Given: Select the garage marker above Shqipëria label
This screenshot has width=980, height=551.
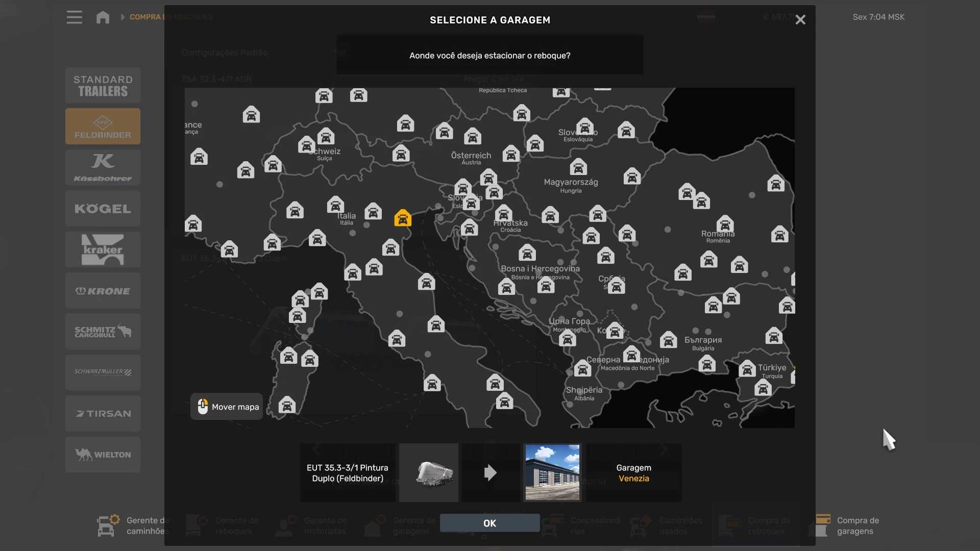Looking at the screenshot, I should point(582,368).
